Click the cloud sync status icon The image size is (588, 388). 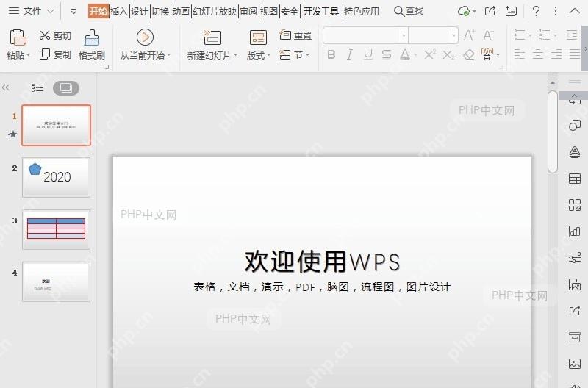(x=464, y=11)
